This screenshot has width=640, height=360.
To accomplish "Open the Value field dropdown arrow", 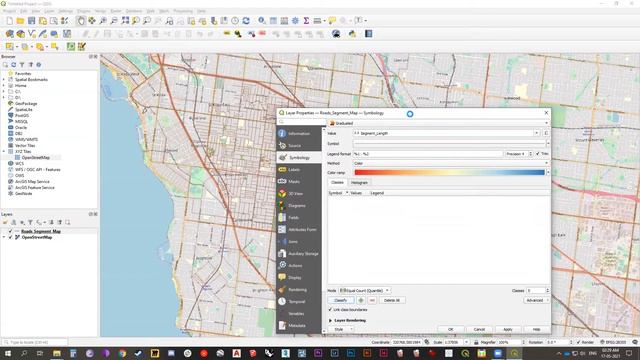I will click(x=536, y=133).
